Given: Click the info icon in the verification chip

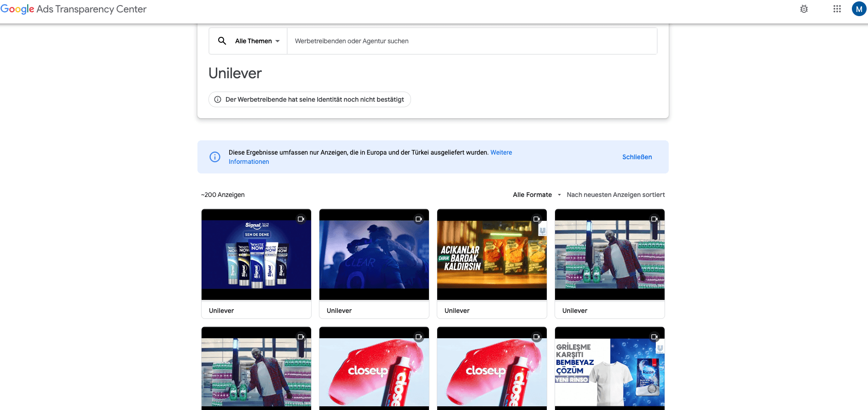Looking at the screenshot, I should point(218,99).
